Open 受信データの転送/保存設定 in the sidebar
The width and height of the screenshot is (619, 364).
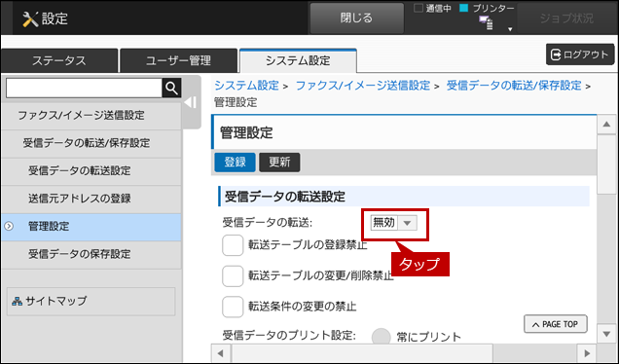point(91,143)
